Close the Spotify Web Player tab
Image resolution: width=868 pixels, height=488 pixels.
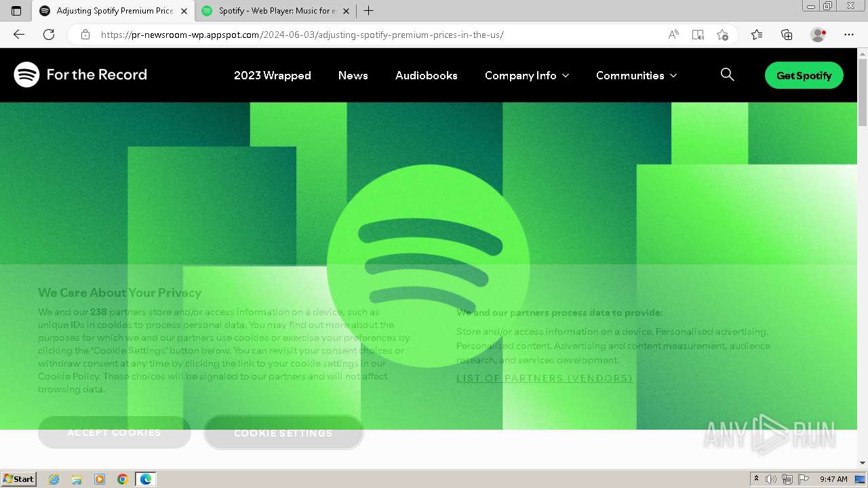pos(347,11)
